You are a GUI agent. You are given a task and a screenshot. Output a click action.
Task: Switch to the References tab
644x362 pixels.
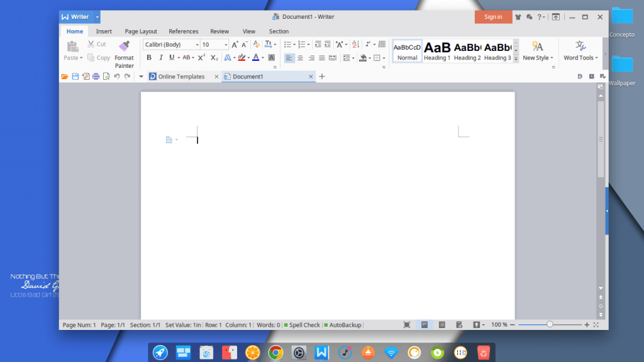tap(183, 31)
